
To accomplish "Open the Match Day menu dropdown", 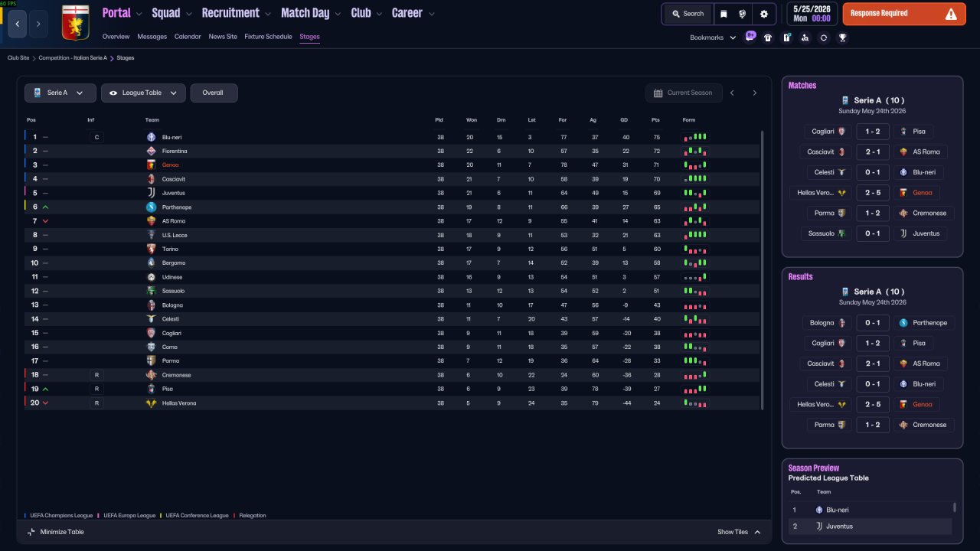I will point(311,13).
